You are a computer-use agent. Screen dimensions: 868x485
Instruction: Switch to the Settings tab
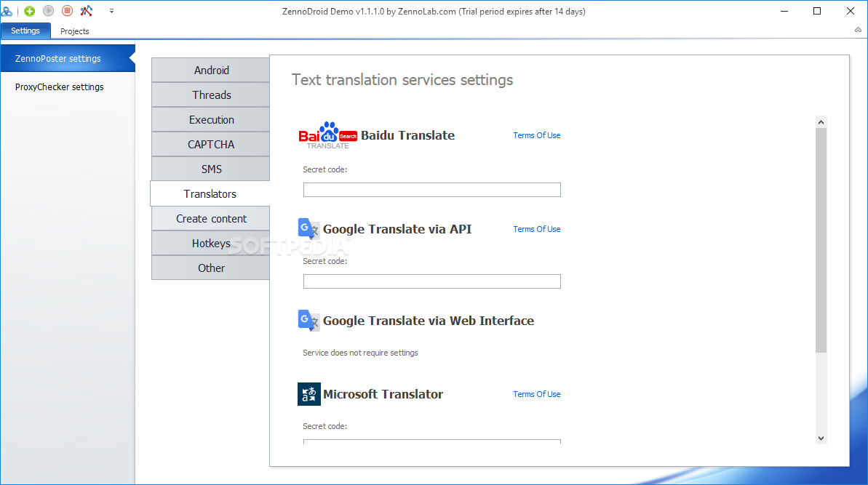pyautogui.click(x=25, y=31)
